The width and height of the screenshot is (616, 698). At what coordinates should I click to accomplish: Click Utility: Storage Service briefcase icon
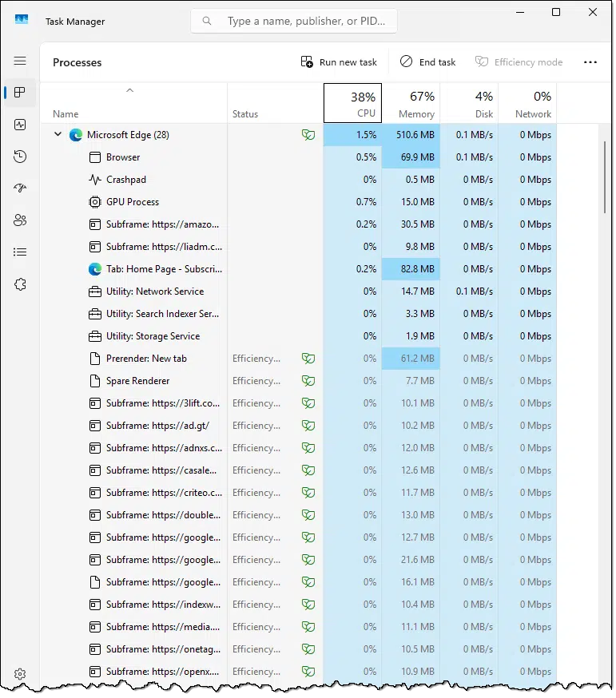pyautogui.click(x=95, y=336)
